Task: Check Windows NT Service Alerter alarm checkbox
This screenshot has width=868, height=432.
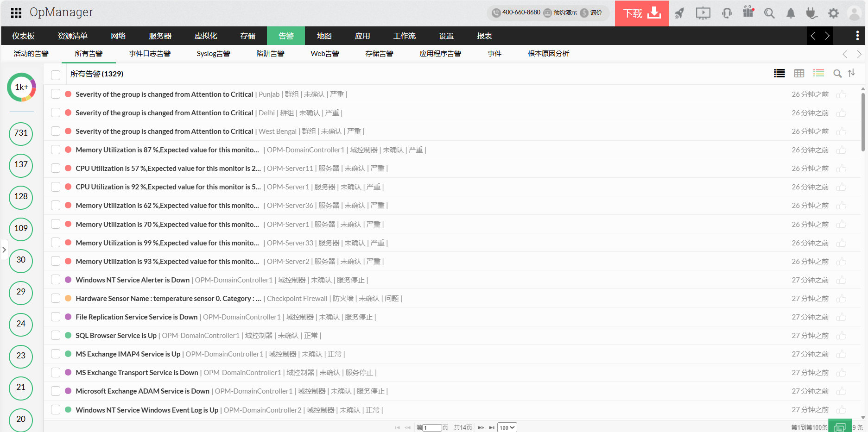Action: click(56, 280)
